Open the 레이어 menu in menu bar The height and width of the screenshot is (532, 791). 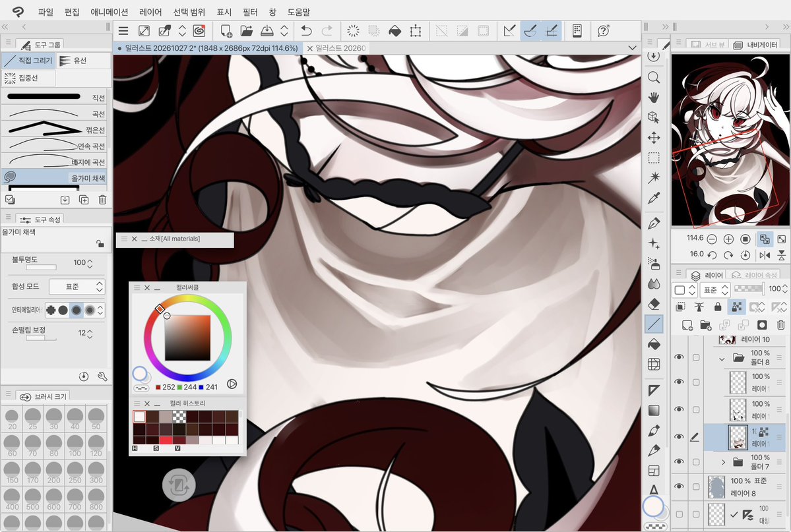coord(150,12)
